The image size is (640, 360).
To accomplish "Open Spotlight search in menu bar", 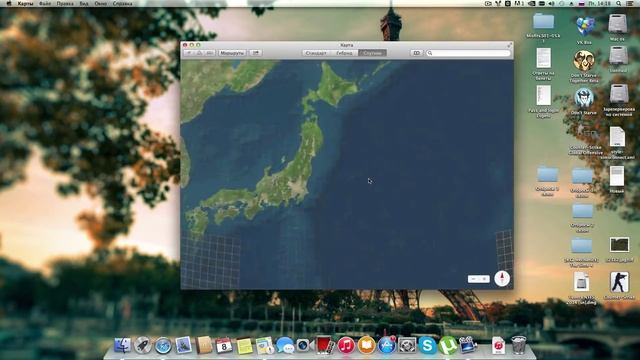I will click(x=619, y=3).
